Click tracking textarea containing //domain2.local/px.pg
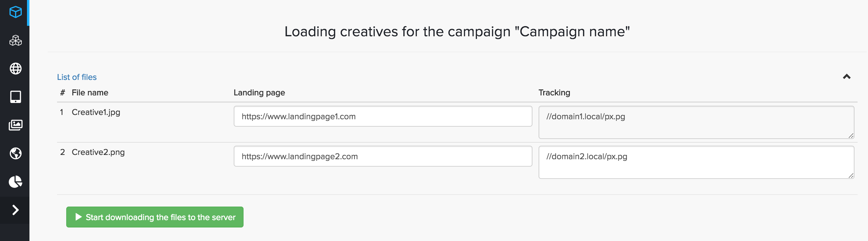Screen dimensions: 868x241 [696, 162]
